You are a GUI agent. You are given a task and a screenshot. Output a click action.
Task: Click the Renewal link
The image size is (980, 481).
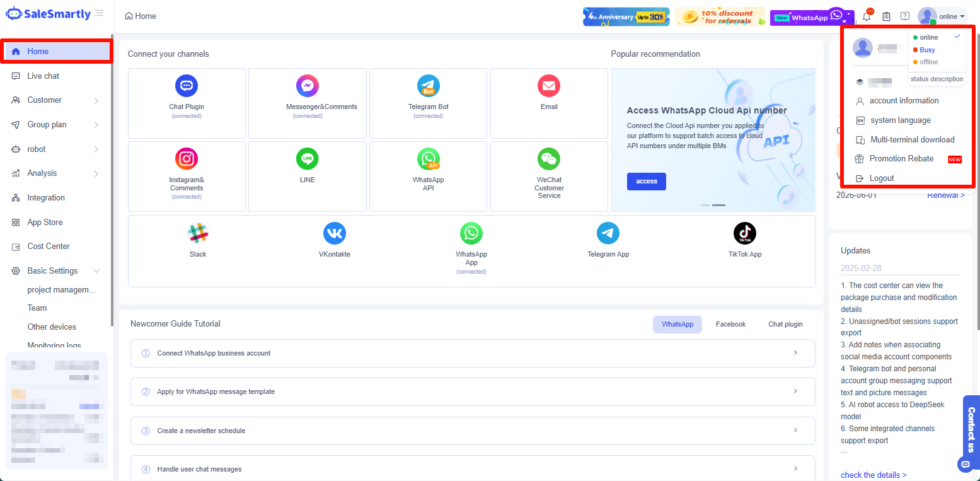(946, 195)
